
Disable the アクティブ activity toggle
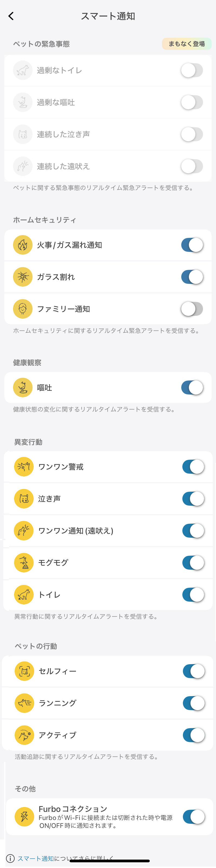(x=194, y=735)
